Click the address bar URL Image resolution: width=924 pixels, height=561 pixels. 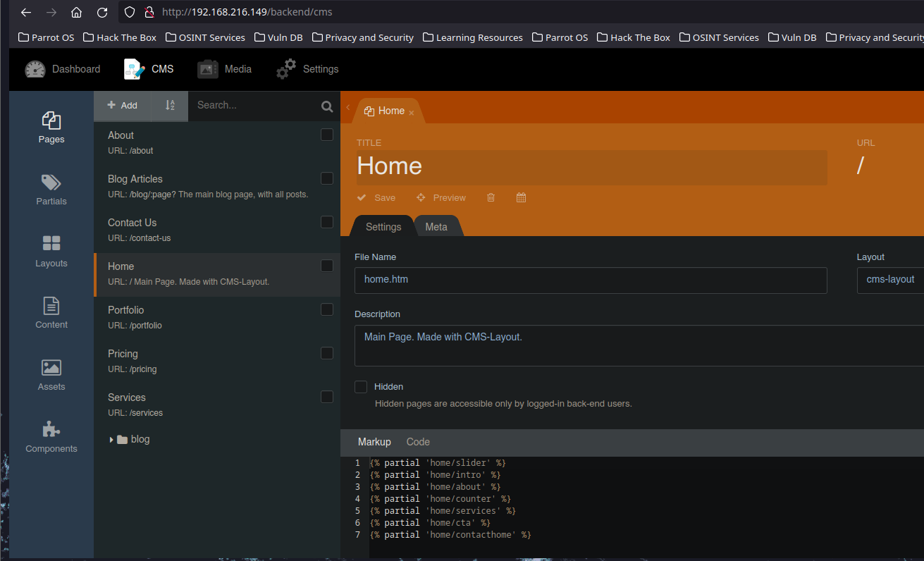click(247, 12)
